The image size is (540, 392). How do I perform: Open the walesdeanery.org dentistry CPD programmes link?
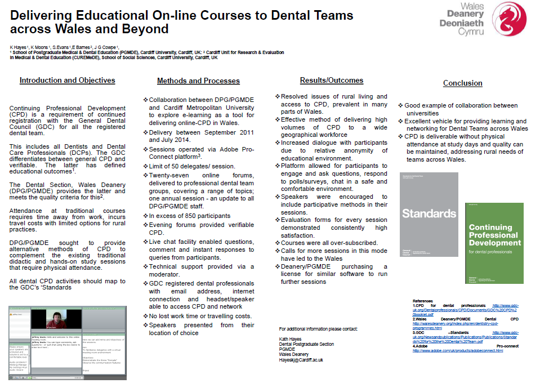point(456,326)
